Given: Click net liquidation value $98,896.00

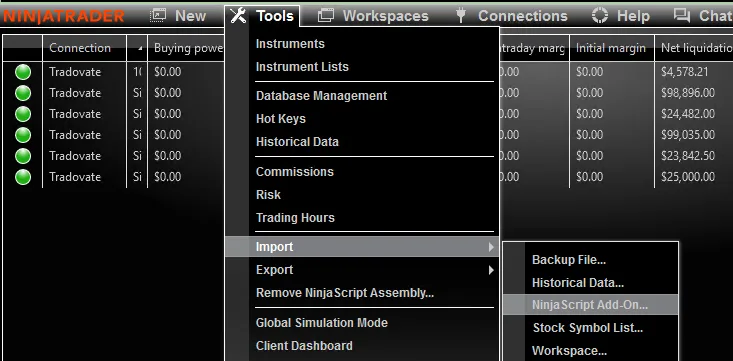Looking at the screenshot, I should pyautogui.click(x=688, y=93).
